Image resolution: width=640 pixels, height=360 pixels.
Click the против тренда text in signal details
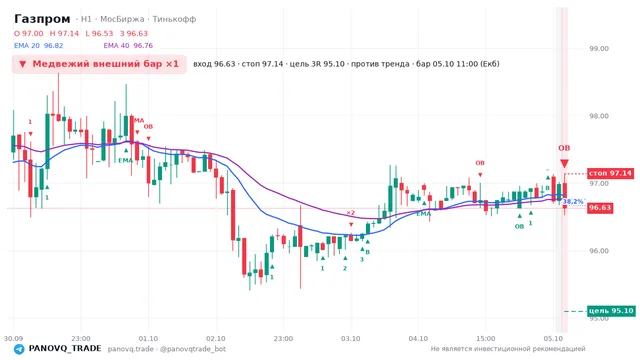[380, 64]
